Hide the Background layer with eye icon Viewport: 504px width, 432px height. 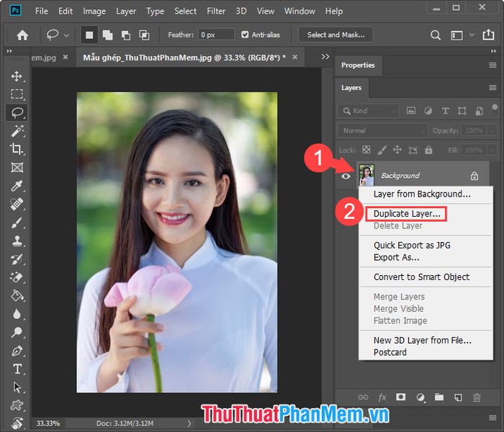[x=346, y=176]
